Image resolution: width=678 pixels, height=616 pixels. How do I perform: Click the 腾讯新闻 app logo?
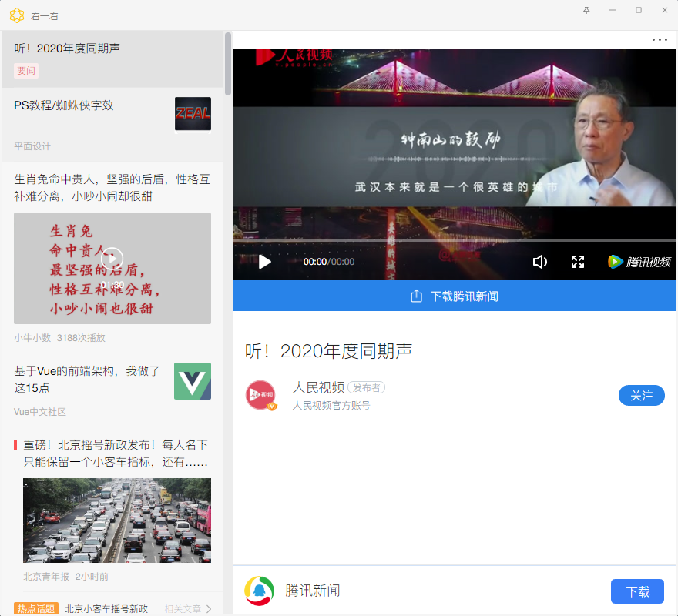(x=259, y=591)
